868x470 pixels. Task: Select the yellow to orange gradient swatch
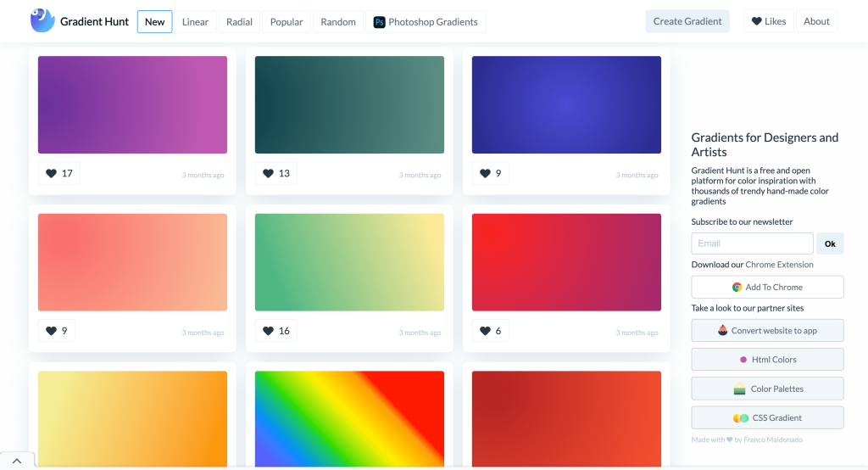click(132, 419)
